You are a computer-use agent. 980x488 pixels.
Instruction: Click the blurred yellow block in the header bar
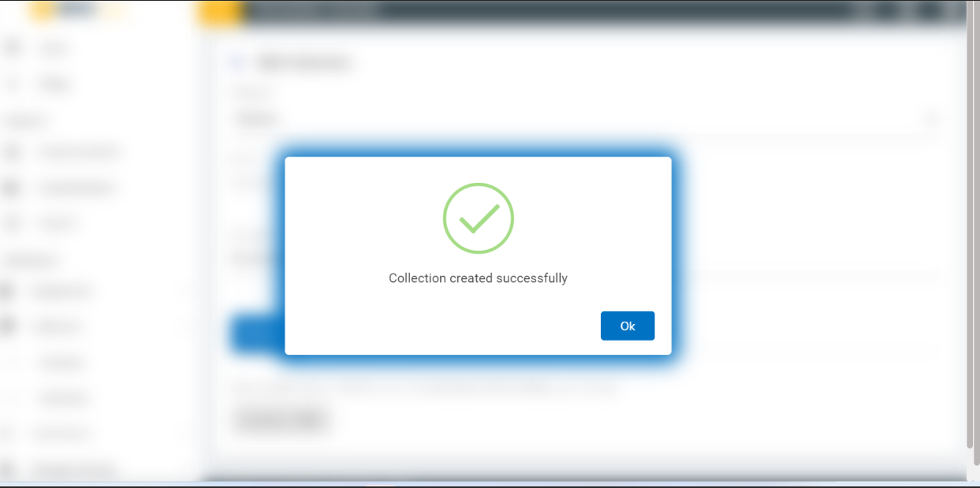pos(219,12)
